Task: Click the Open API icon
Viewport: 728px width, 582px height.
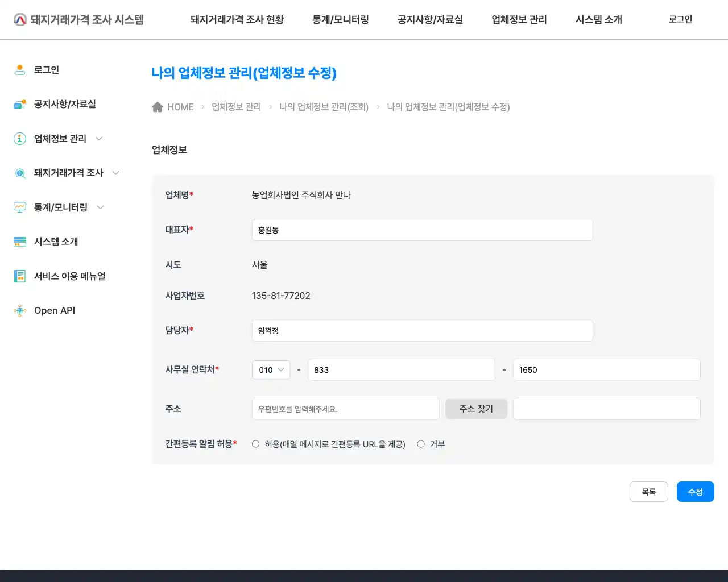Action: pos(20,310)
